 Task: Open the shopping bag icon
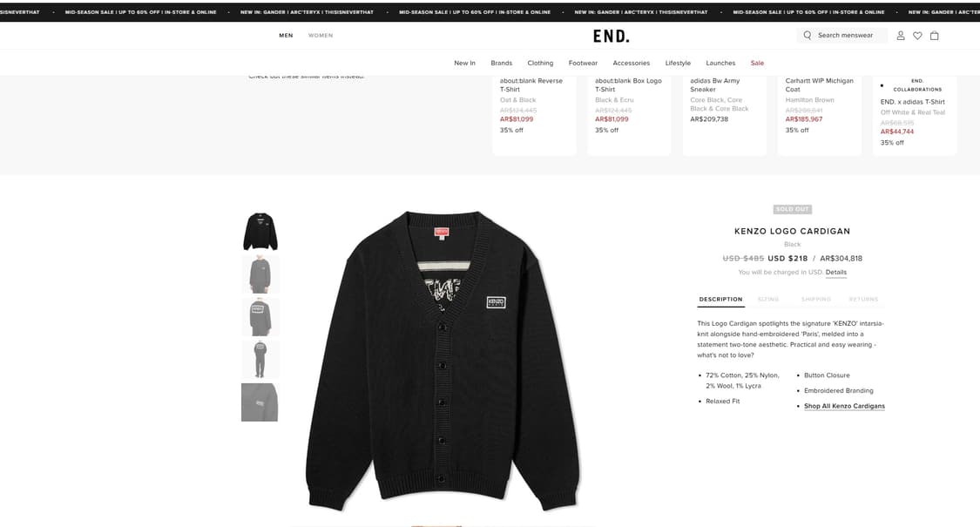935,36
